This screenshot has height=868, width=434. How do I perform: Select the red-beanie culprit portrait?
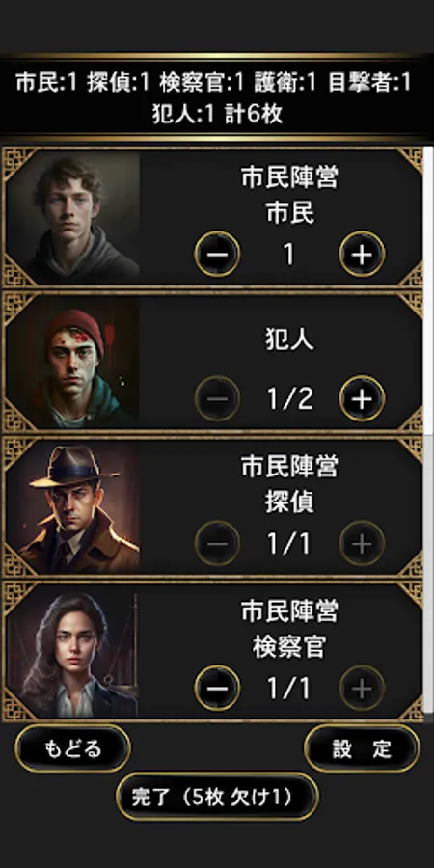pyautogui.click(x=73, y=362)
